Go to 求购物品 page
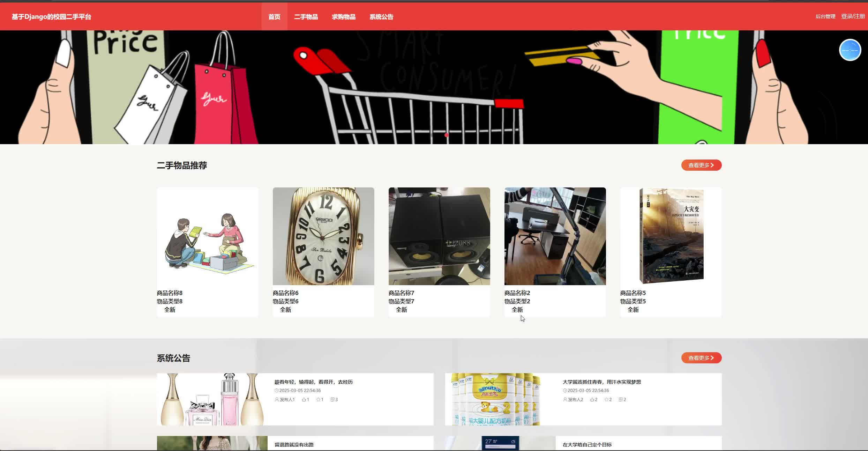 tap(344, 17)
